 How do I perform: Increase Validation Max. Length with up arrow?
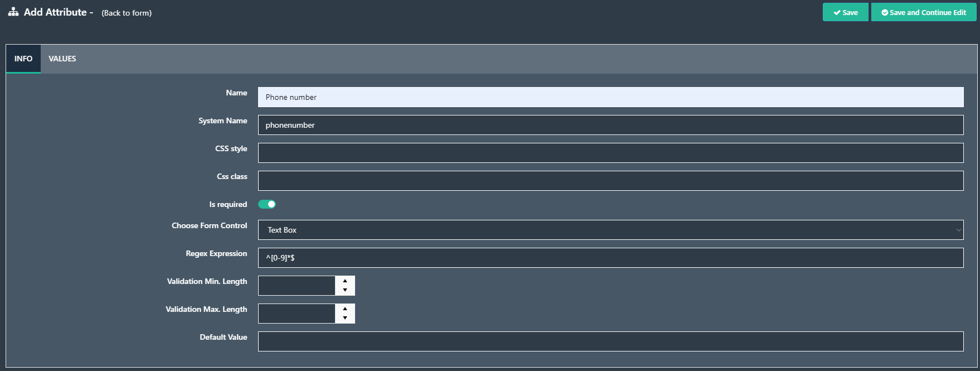[345, 309]
